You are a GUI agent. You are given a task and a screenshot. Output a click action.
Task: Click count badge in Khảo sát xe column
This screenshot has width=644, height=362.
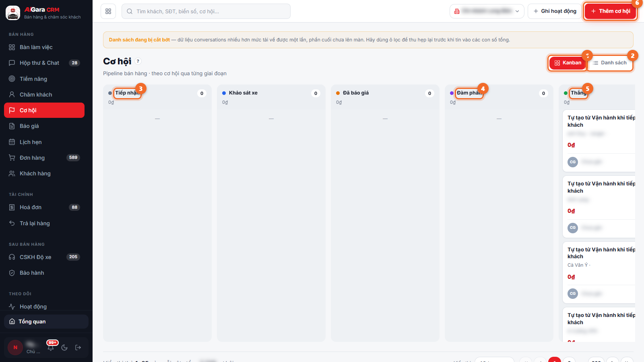coord(316,93)
